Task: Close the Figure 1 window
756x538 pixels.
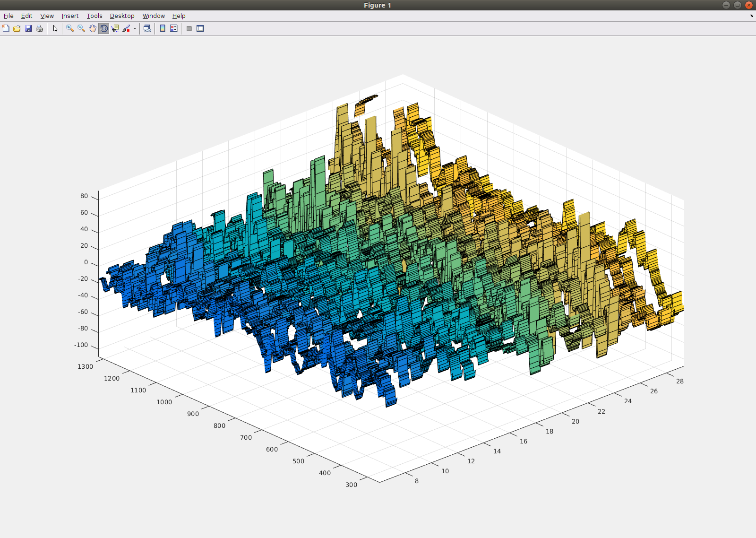Action: pyautogui.click(x=749, y=5)
